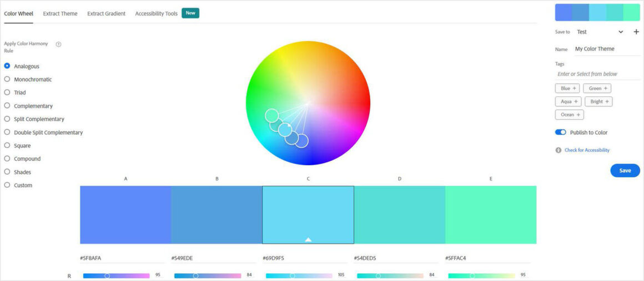Add the Bright tag suggestion
This screenshot has width=644, height=281.
(598, 101)
